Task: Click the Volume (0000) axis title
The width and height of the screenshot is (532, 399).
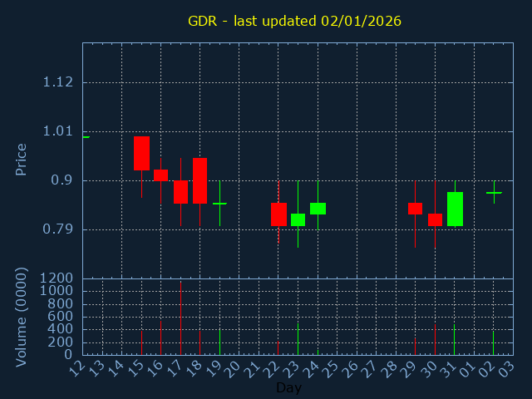Action: click(21, 317)
